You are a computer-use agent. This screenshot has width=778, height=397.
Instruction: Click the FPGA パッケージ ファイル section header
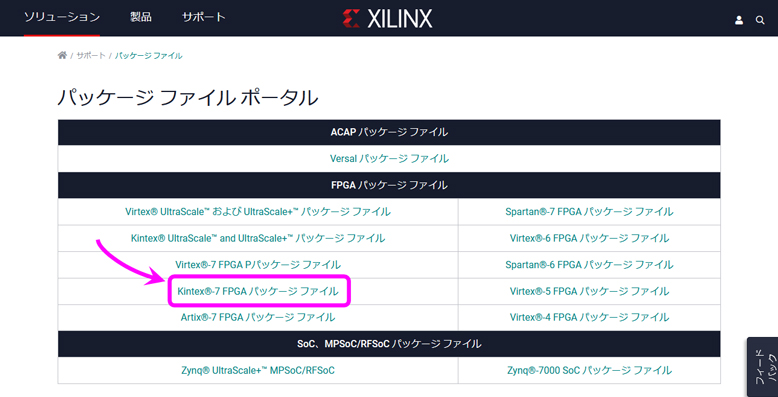[389, 185]
